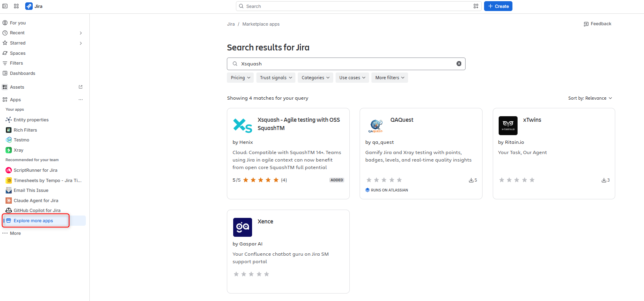The image size is (644, 301).
Task: Click the Jira breadcrumb link
Action: 231,24
